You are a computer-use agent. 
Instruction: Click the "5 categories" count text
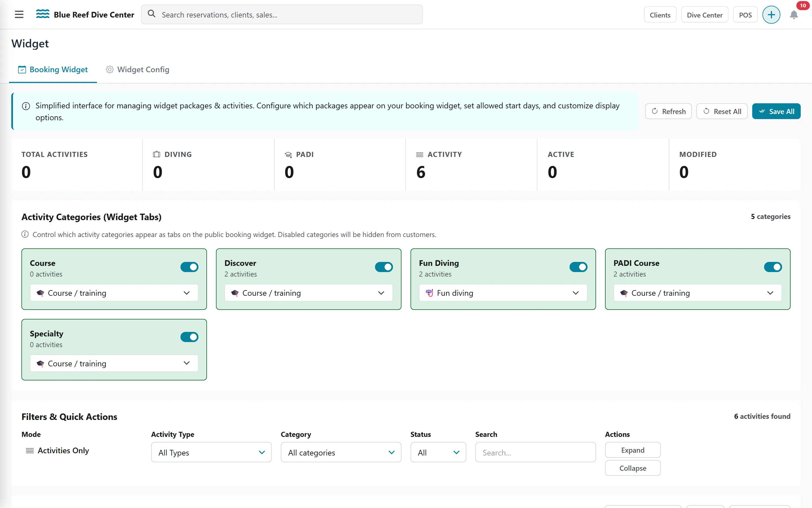[x=770, y=217]
